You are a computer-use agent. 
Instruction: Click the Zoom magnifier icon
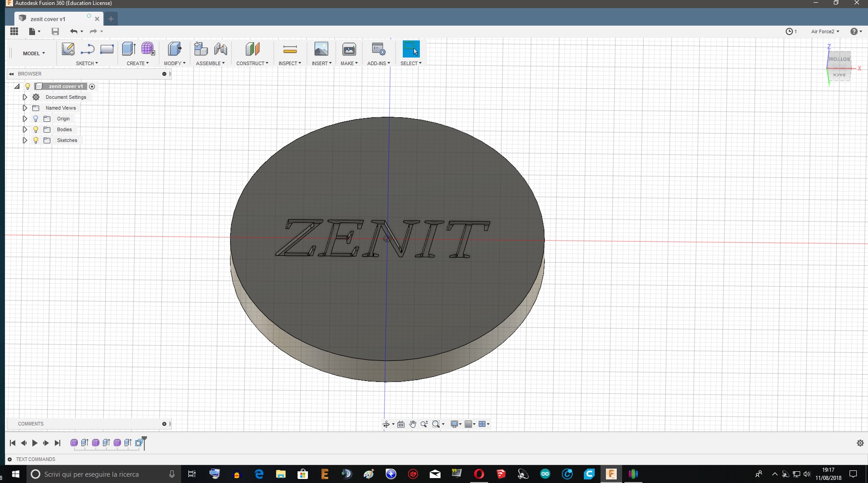click(424, 424)
